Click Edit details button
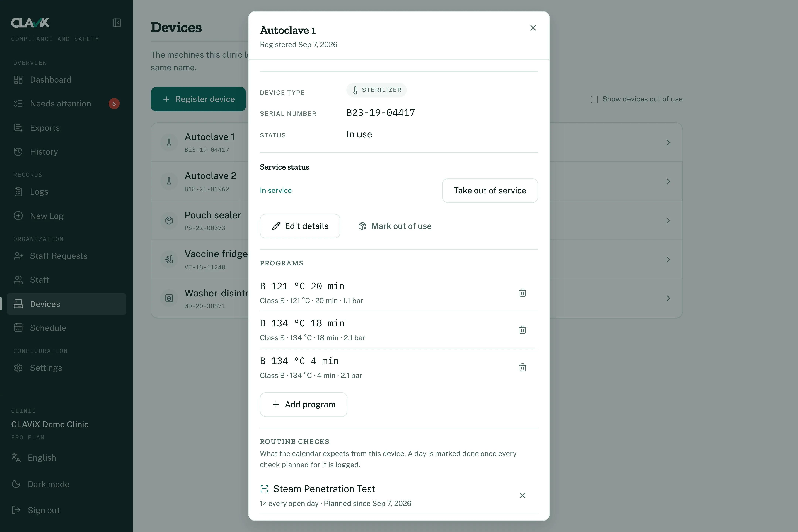This screenshot has height=532, width=798. 300,226
